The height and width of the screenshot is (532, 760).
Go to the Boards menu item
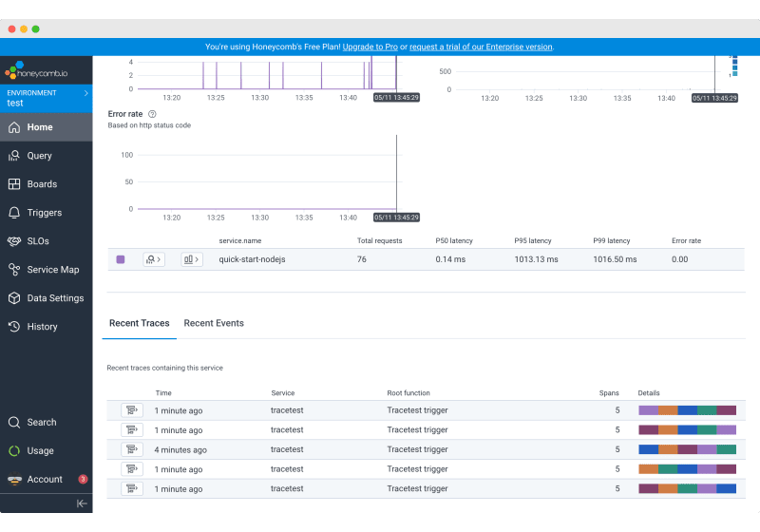tap(46, 184)
